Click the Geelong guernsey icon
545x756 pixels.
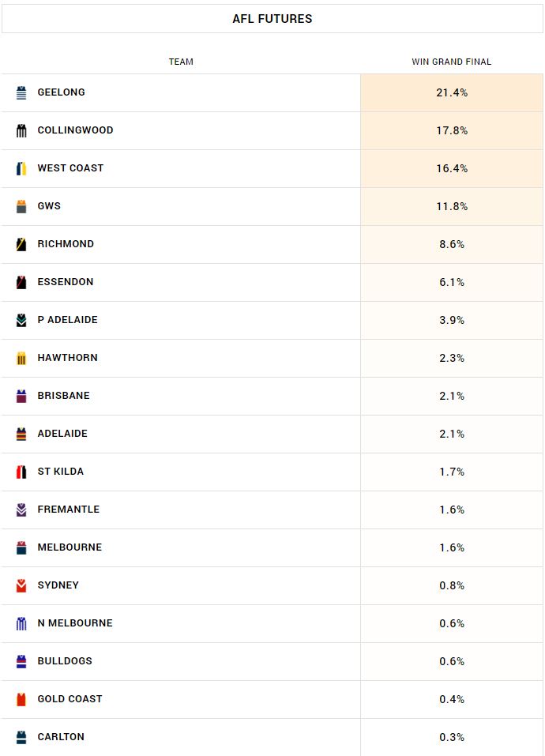[x=21, y=92]
